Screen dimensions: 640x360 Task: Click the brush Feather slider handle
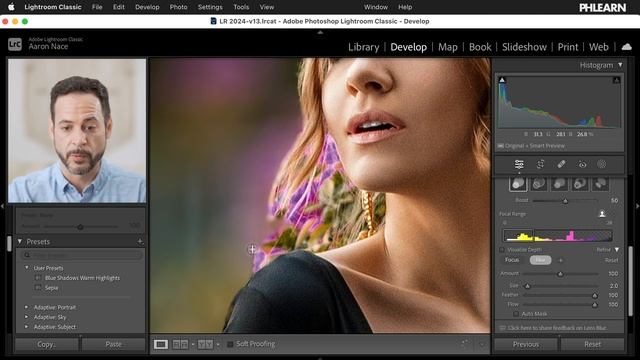click(x=595, y=295)
